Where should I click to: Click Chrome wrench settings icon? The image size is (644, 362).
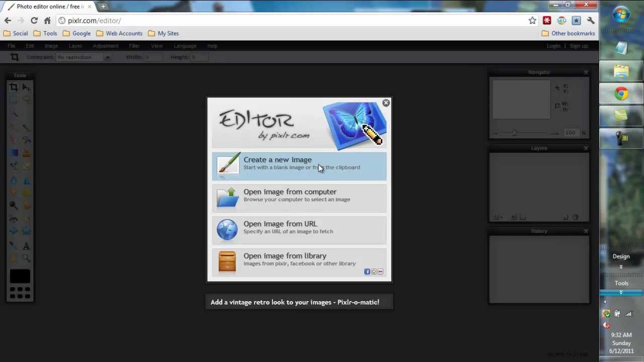coord(591,21)
